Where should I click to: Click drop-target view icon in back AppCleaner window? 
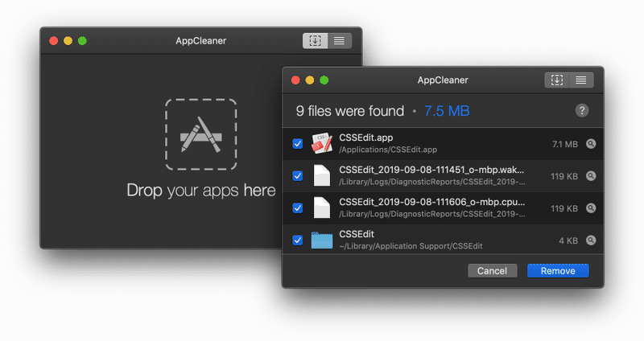(315, 41)
